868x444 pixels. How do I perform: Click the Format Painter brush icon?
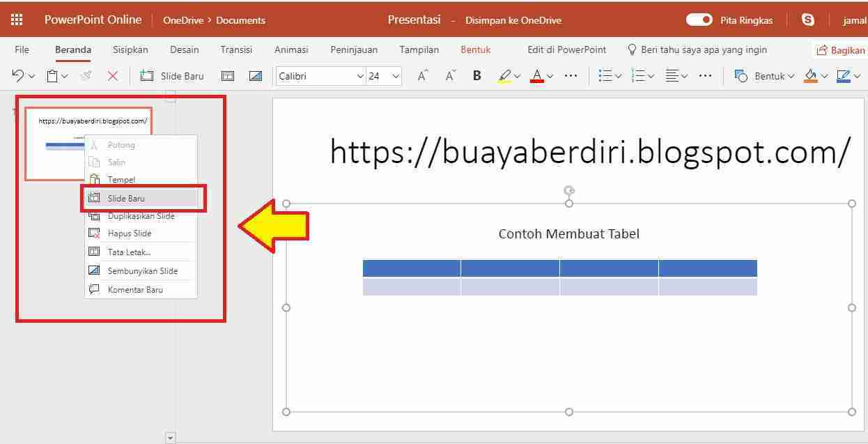pyautogui.click(x=86, y=76)
